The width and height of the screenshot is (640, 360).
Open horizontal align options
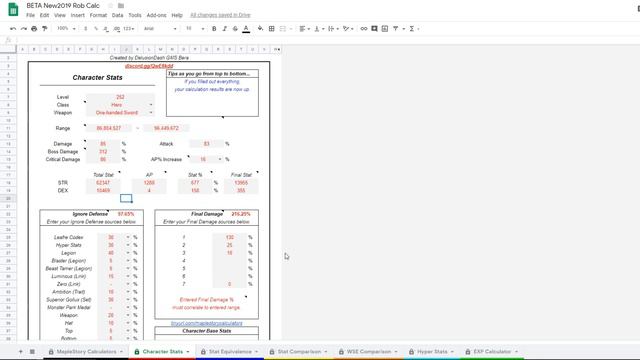tap(304, 29)
